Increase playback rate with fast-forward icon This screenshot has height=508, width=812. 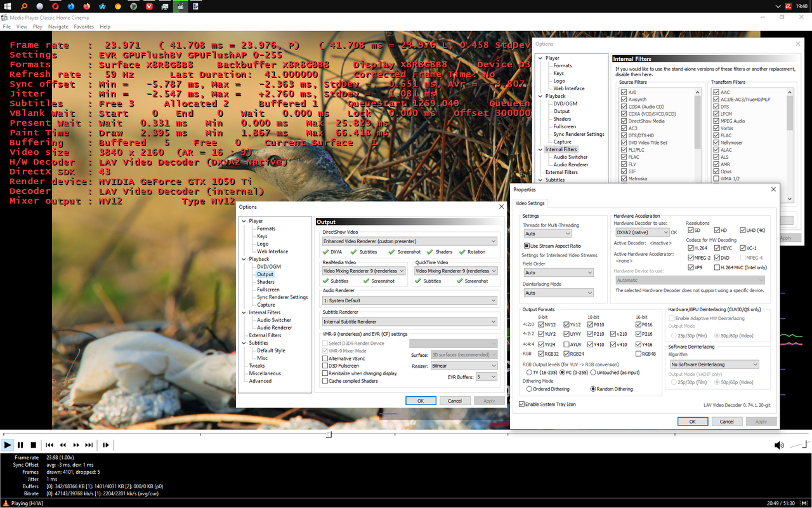(x=76, y=445)
